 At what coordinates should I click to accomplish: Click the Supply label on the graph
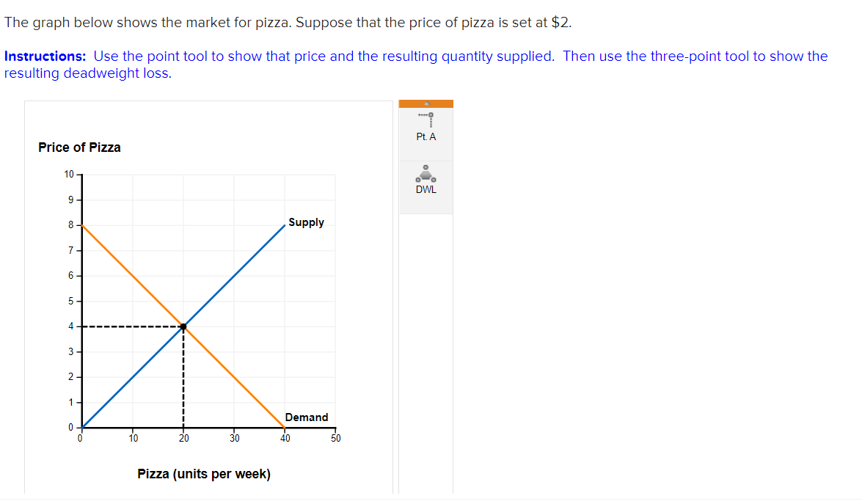pyautogui.click(x=306, y=222)
